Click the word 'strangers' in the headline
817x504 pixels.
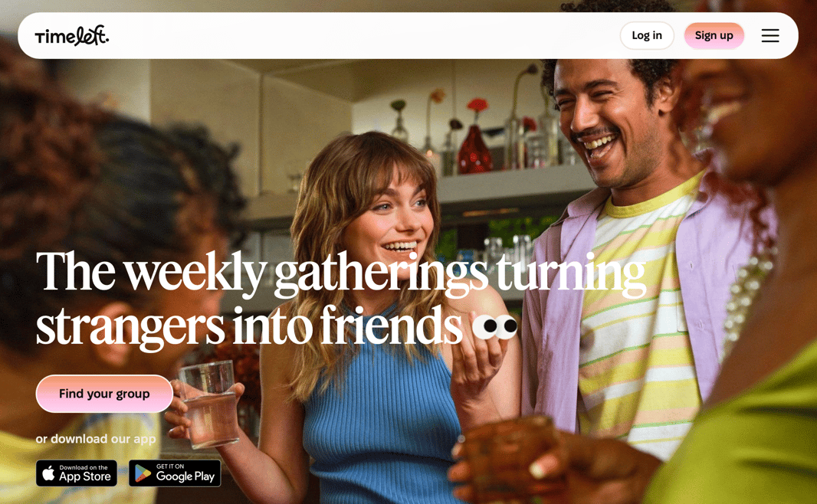pyautogui.click(x=130, y=327)
